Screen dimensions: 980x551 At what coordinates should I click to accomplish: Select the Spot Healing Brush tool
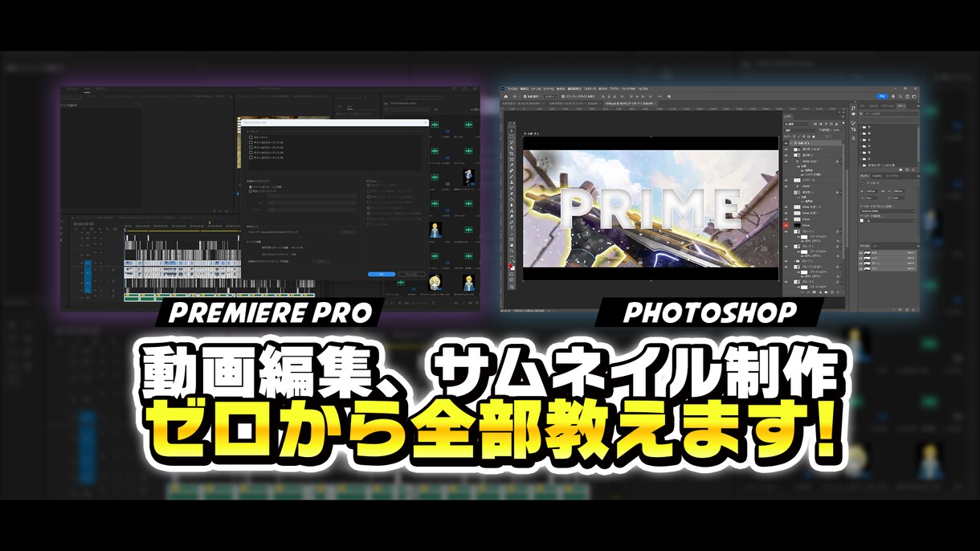click(x=512, y=171)
